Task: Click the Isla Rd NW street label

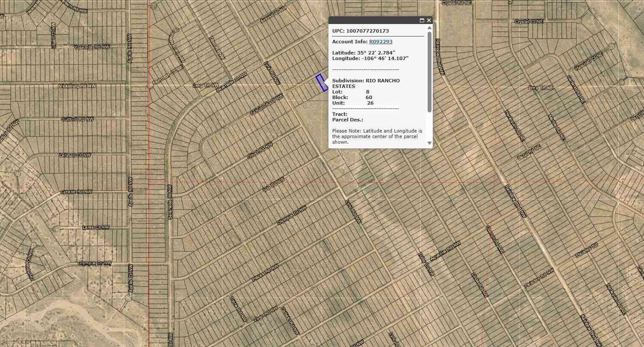Action: coord(273,184)
